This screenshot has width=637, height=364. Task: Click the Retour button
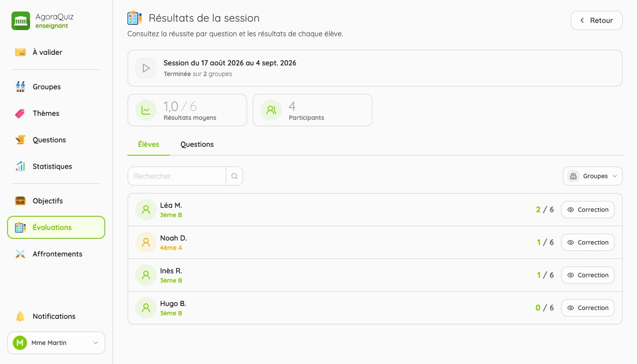(x=597, y=20)
